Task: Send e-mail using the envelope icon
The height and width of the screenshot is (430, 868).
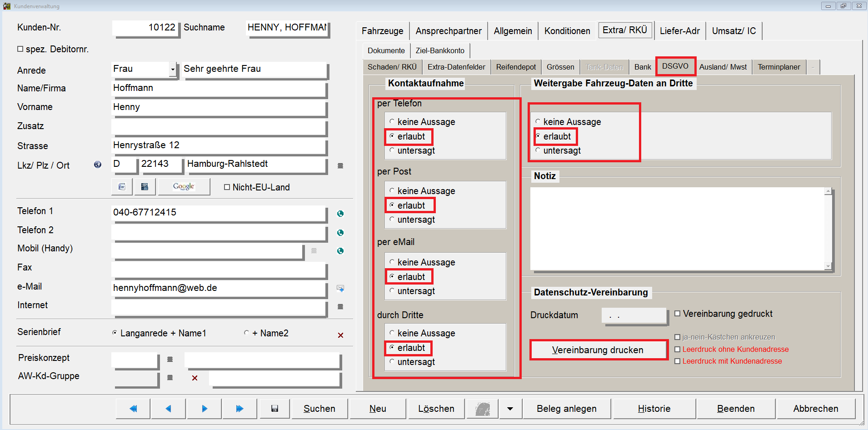Action: click(x=340, y=288)
